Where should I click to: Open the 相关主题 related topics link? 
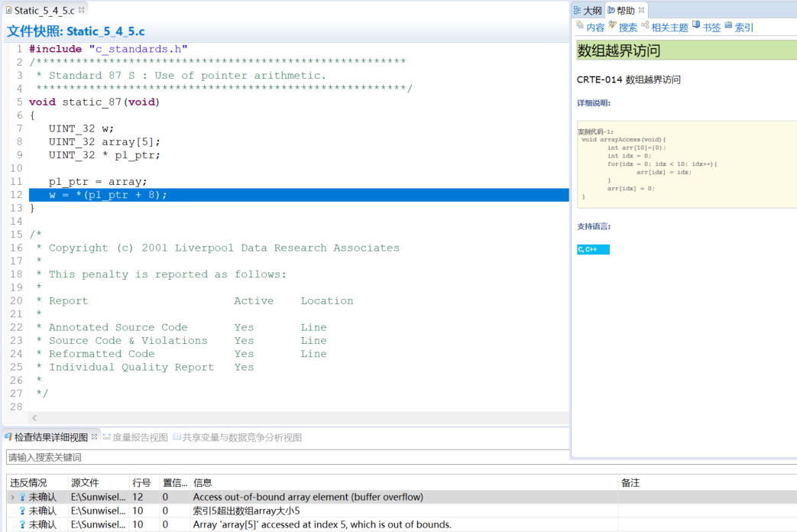click(x=669, y=28)
